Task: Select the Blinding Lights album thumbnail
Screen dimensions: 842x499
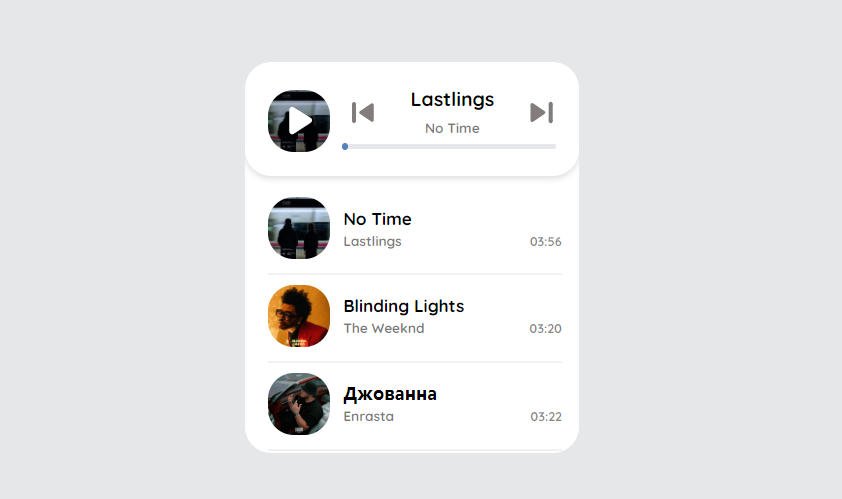Action: tap(299, 316)
